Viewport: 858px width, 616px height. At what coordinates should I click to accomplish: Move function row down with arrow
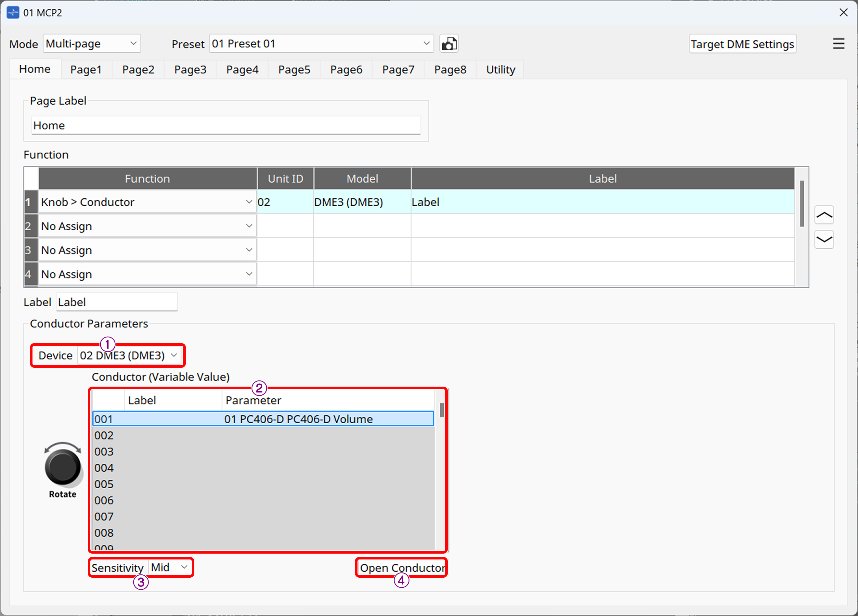(824, 239)
